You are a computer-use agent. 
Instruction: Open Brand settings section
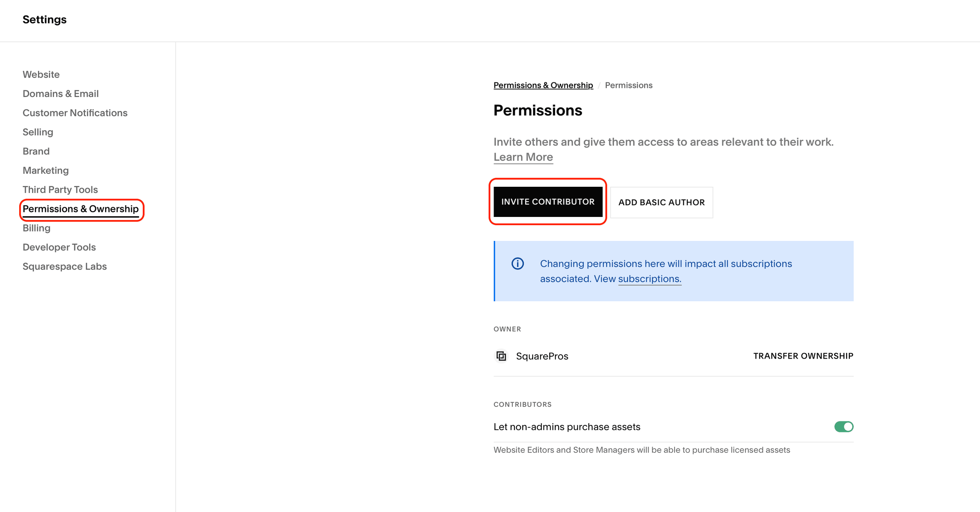click(x=36, y=151)
